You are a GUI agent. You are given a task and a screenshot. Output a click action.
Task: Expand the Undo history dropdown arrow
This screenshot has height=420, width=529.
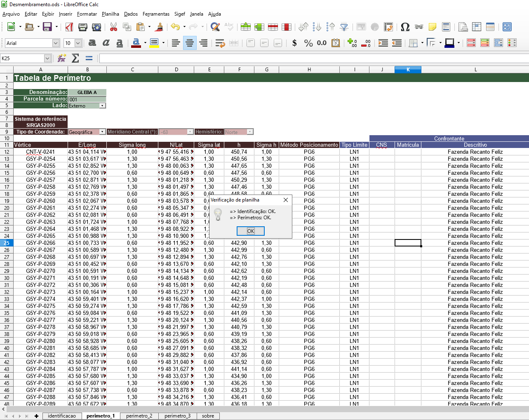click(184, 27)
